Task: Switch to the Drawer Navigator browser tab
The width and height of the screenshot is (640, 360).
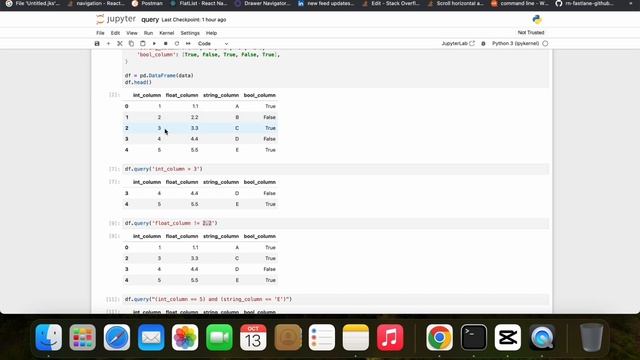Action: [x=262, y=3]
